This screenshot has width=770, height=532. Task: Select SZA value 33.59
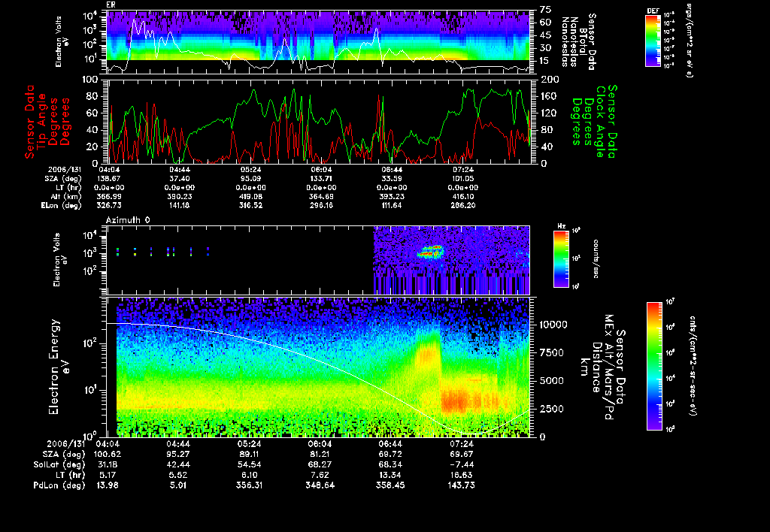[x=392, y=179]
